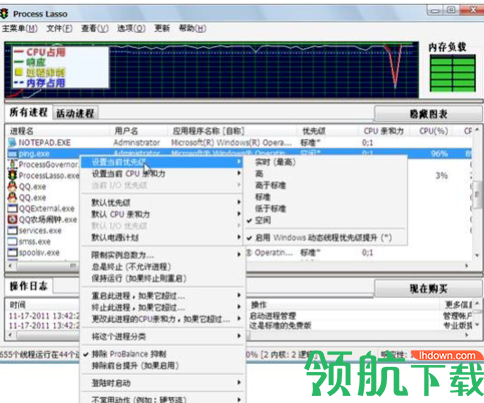Click the 96% CPU value for ping.exe
This screenshot has width=484, height=403.
(x=439, y=154)
